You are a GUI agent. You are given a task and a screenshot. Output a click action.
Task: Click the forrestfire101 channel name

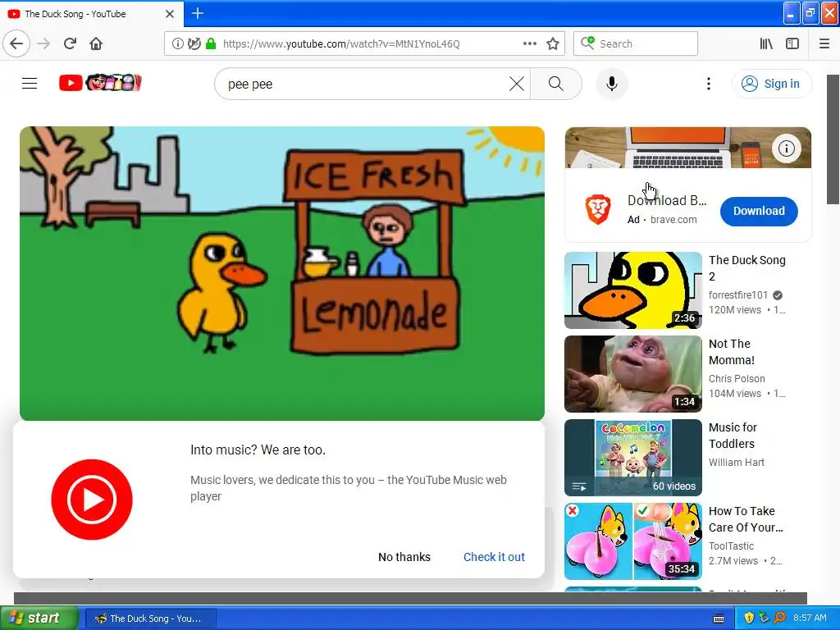pyautogui.click(x=737, y=295)
